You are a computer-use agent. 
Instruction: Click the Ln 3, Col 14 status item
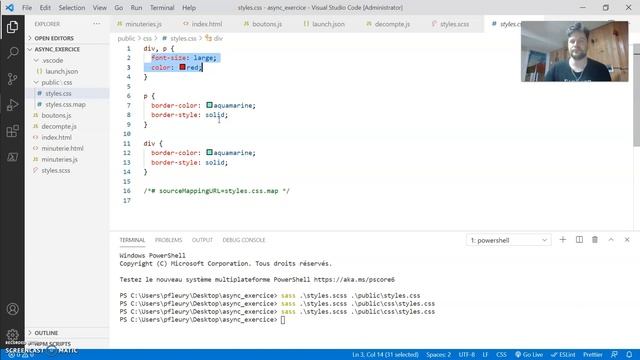385,354
